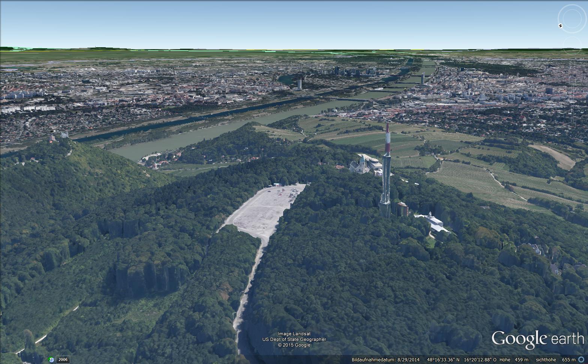Click the sichthöhe 655 m readout
Screen dimensions: 588x364
pos(555,360)
